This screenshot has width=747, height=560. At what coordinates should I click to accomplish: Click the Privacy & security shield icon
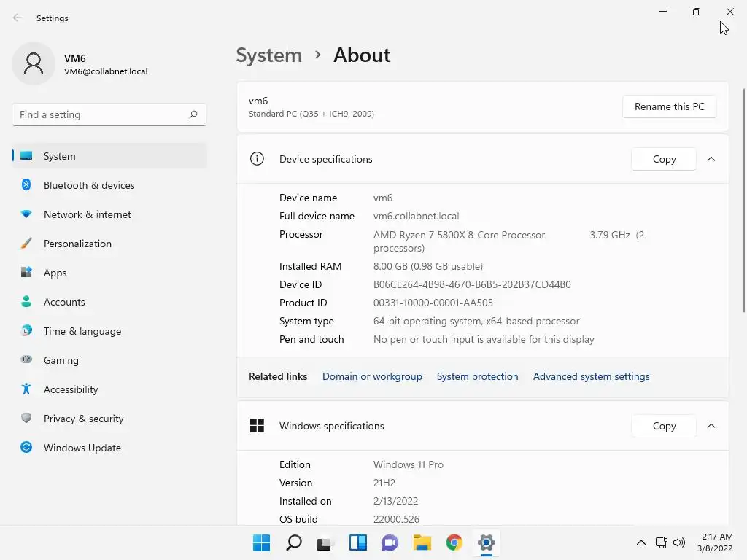point(26,418)
